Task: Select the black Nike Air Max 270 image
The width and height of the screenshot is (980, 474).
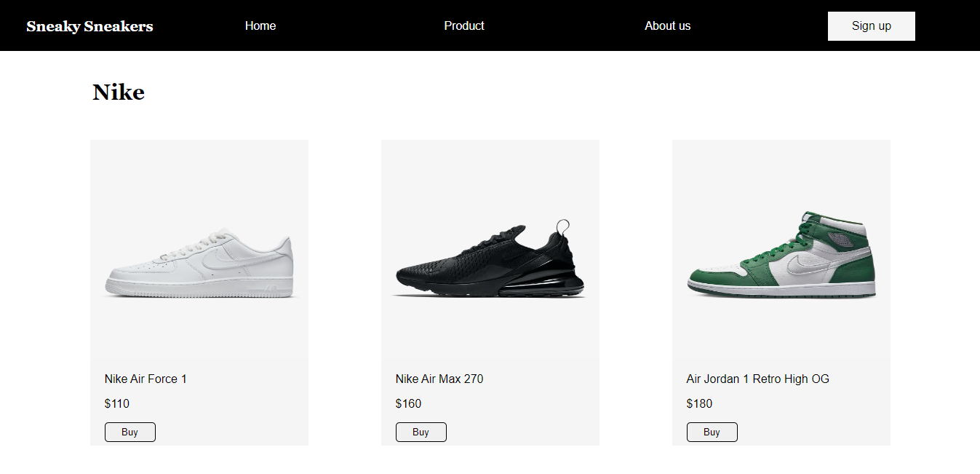Action: [x=490, y=249]
